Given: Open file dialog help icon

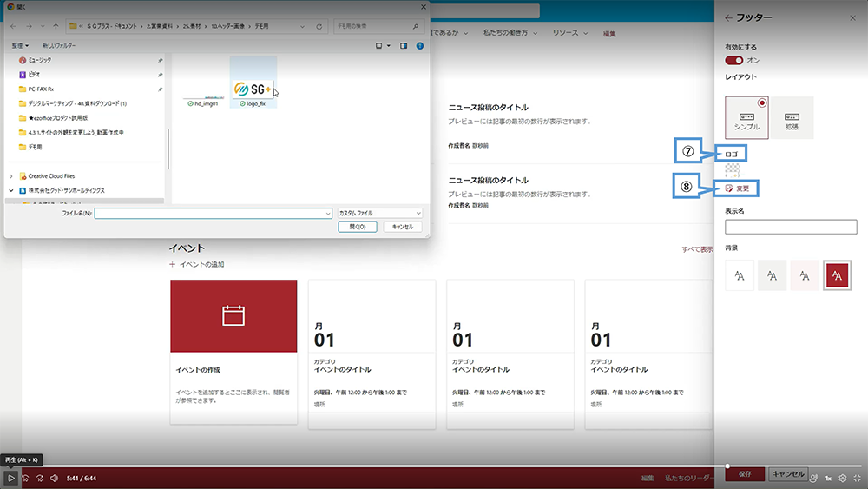Looking at the screenshot, I should [420, 45].
